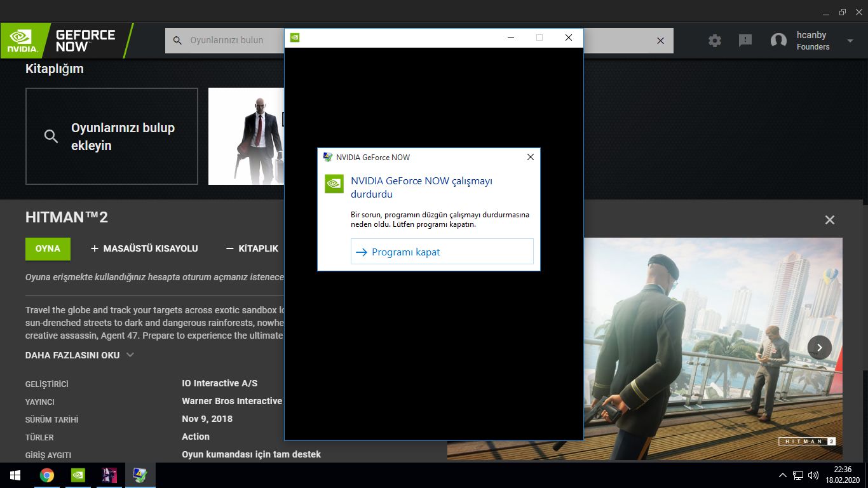Close the black streaming window
This screenshot has height=488, width=868.
click(569, 37)
